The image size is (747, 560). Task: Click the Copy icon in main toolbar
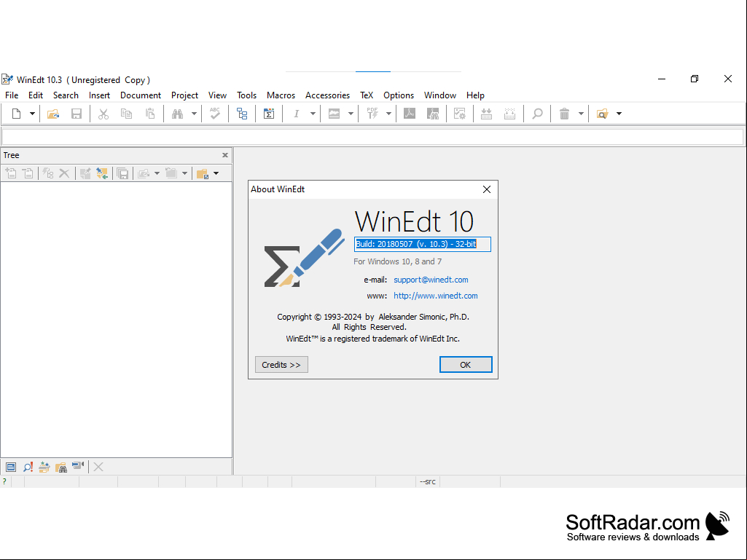tap(126, 114)
